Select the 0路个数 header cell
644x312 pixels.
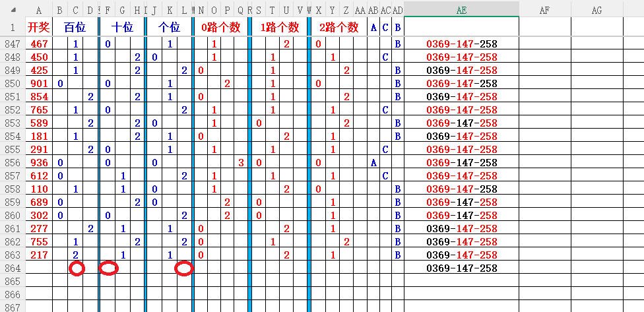click(x=220, y=28)
